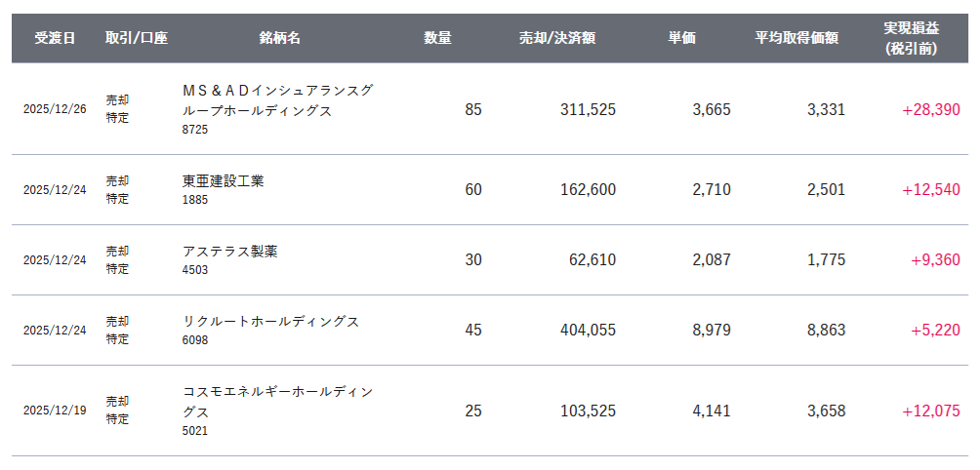The height and width of the screenshot is (470, 980).
Task: Click realized profit +12,540 value
Action: (931, 190)
